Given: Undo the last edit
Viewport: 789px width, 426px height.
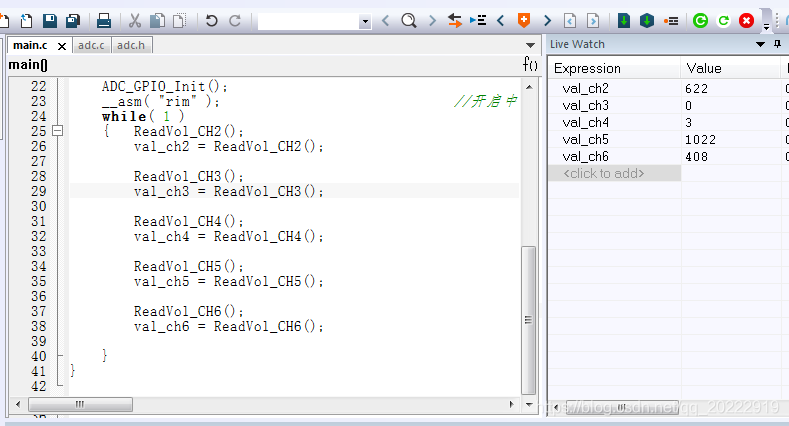Looking at the screenshot, I should (x=211, y=21).
